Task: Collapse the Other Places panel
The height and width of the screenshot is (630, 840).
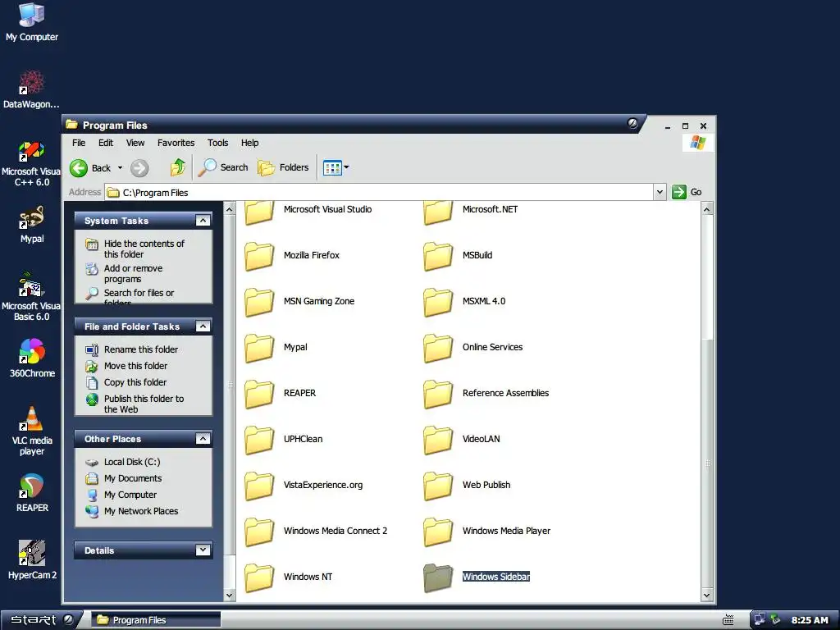Action: [203, 439]
